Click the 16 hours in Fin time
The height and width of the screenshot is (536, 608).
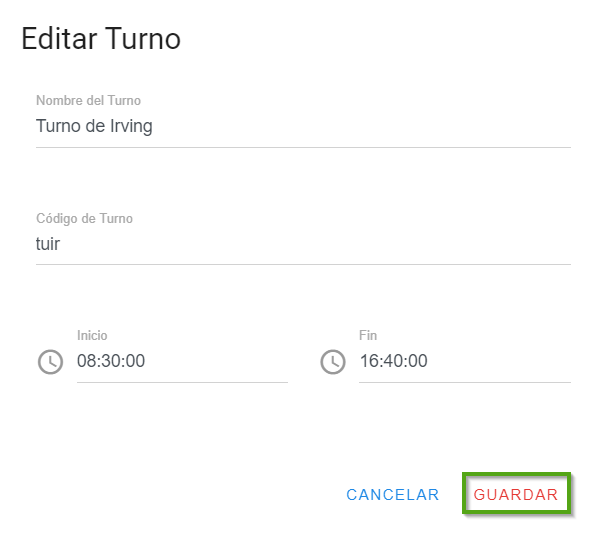coord(368,361)
